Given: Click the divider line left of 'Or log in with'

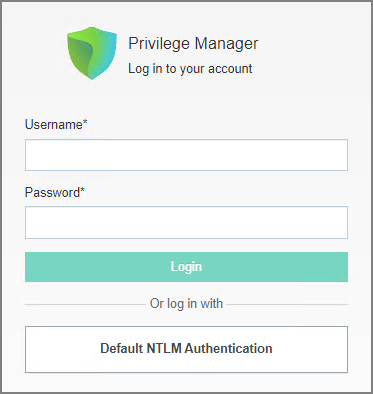Looking at the screenshot, I should (x=85, y=304).
